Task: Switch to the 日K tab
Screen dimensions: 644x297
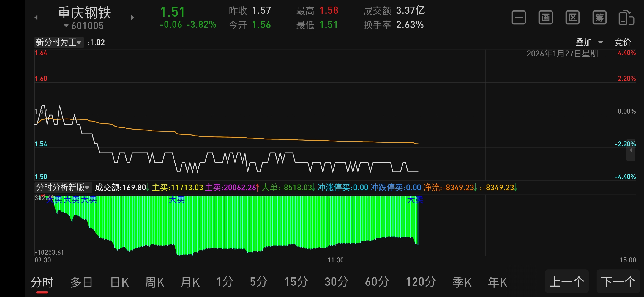Action: (119, 282)
